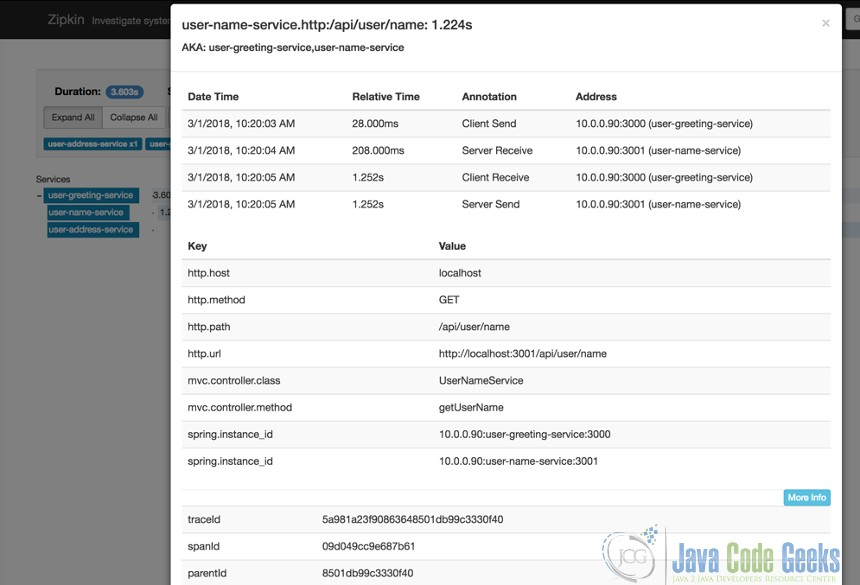Click the '208.000ms' relative time

(378, 150)
